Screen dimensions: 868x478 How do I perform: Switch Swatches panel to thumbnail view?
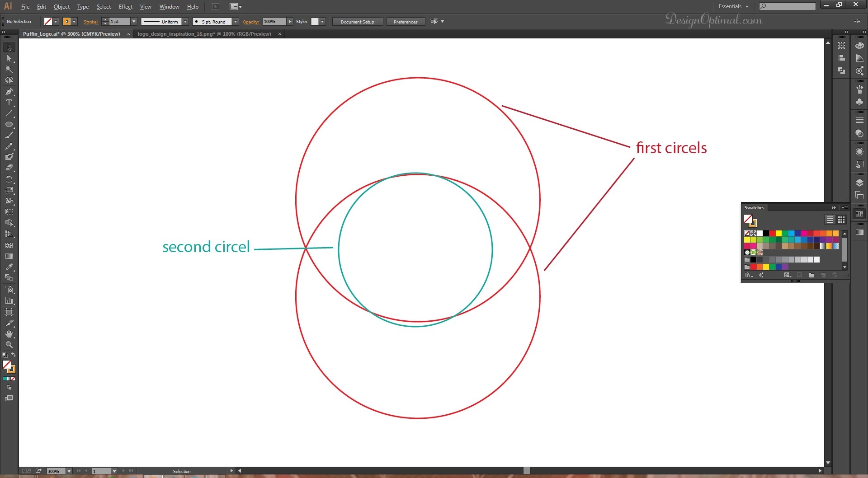coord(841,220)
